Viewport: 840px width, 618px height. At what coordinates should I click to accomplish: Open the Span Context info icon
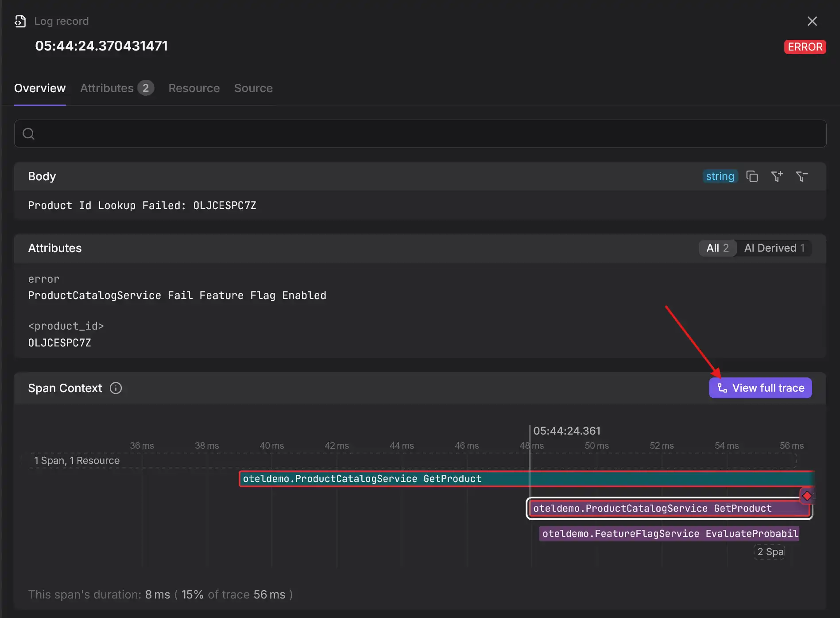[x=116, y=388]
